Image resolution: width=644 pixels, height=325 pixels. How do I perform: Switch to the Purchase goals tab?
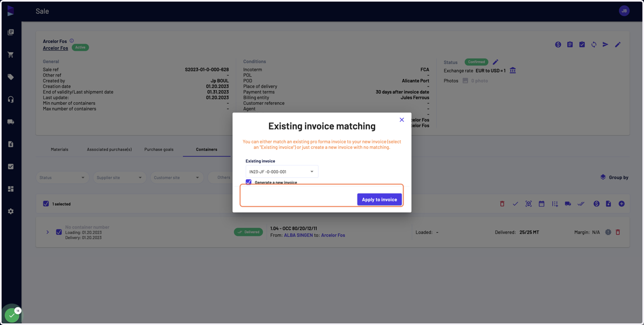(x=159, y=149)
